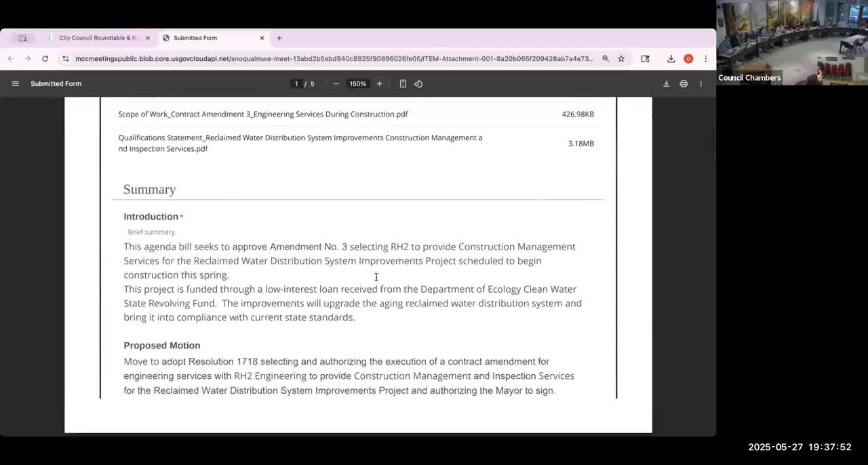Click the Submitted Form title in viewer toolbar
This screenshot has height=465, width=868.
56,83
